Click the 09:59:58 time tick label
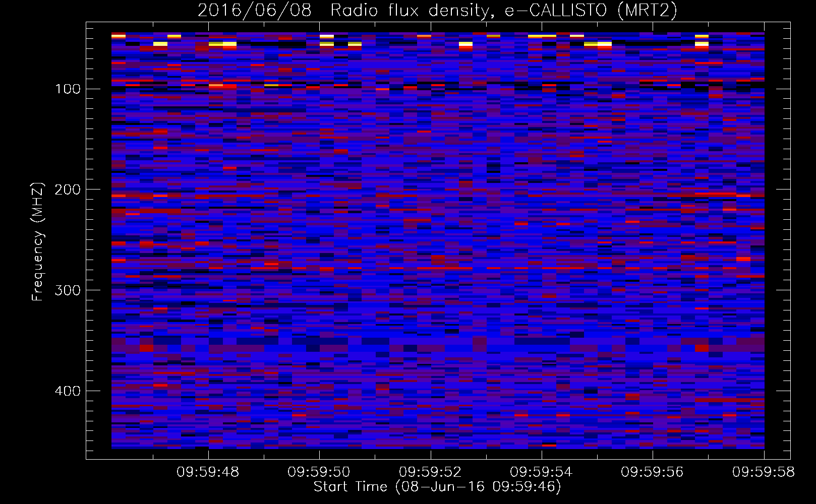816x504 pixels. click(764, 472)
